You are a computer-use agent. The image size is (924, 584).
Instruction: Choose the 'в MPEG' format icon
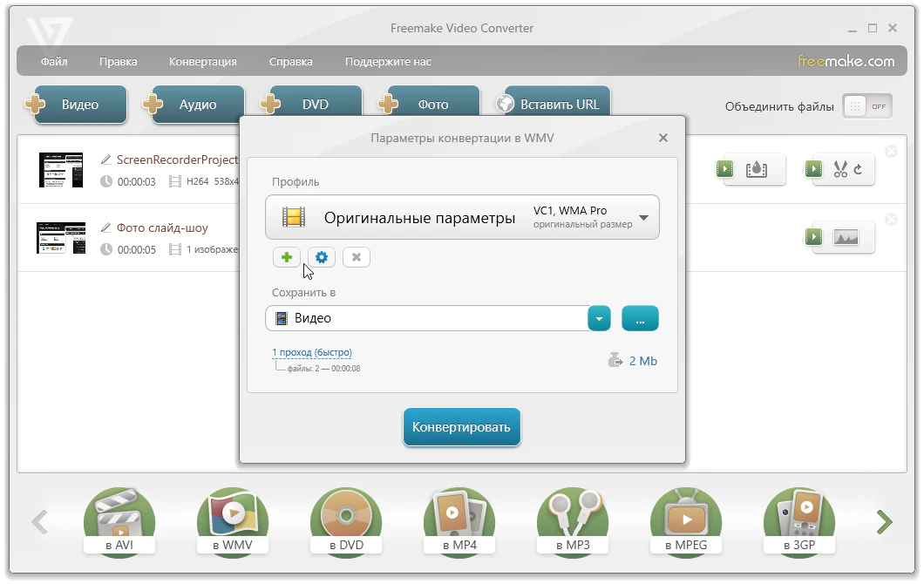686,521
